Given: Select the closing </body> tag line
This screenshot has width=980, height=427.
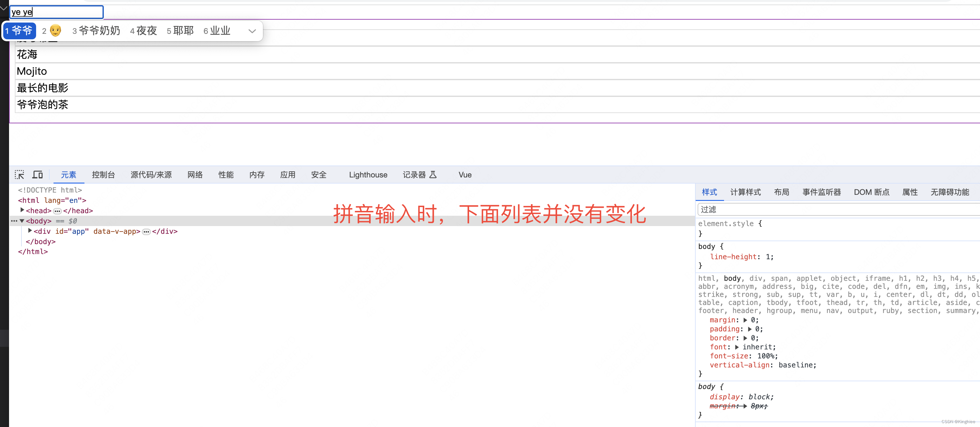Looking at the screenshot, I should tap(40, 242).
